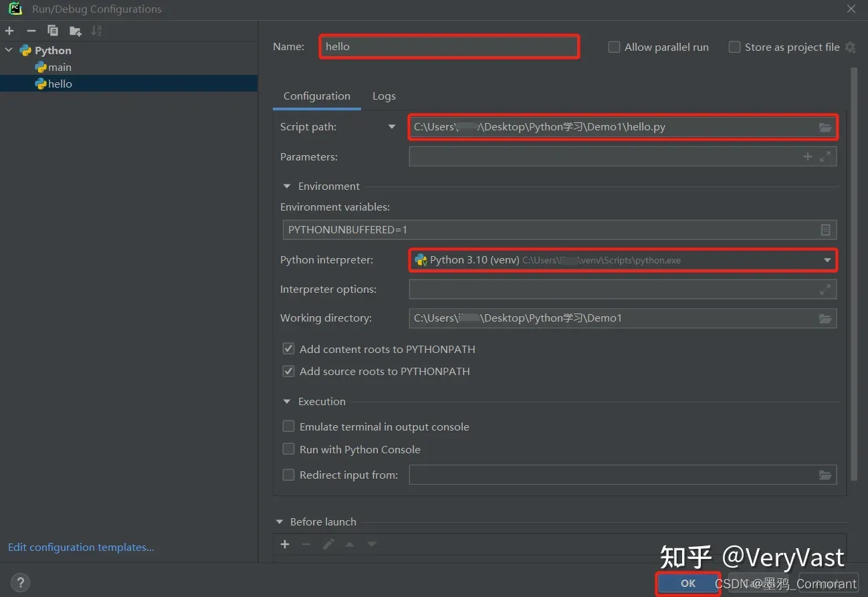This screenshot has height=597, width=868.
Task: Browse for redirect input file
Action: pos(825,475)
